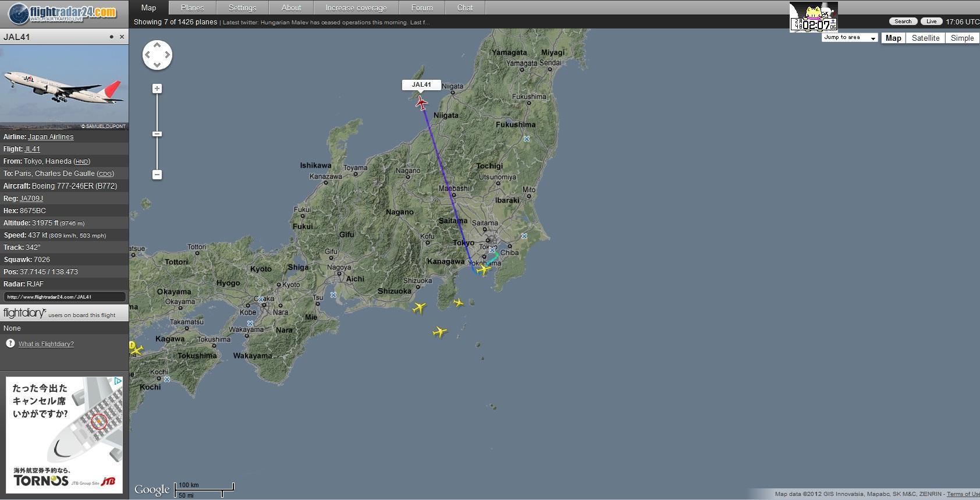Pan the map up with the arrow control

point(157,45)
